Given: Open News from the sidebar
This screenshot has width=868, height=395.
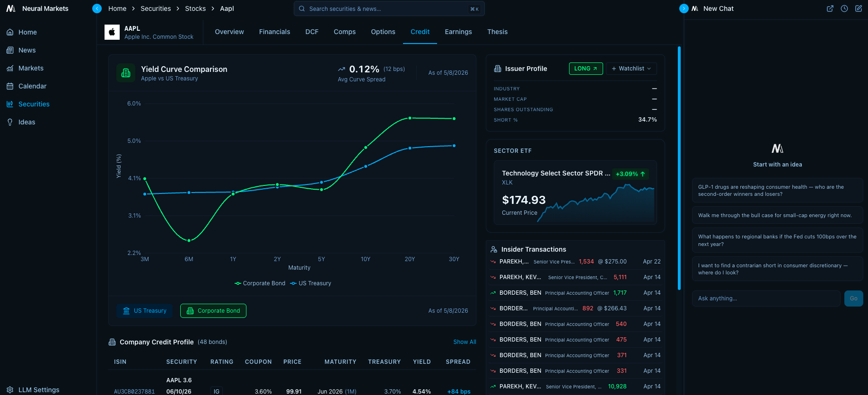Looking at the screenshot, I should click(x=27, y=50).
